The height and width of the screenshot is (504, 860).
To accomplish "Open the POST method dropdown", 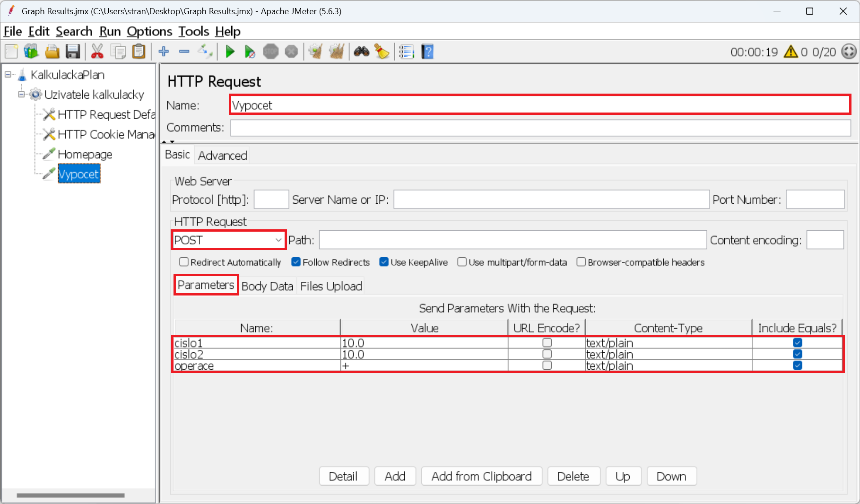I will coord(228,240).
